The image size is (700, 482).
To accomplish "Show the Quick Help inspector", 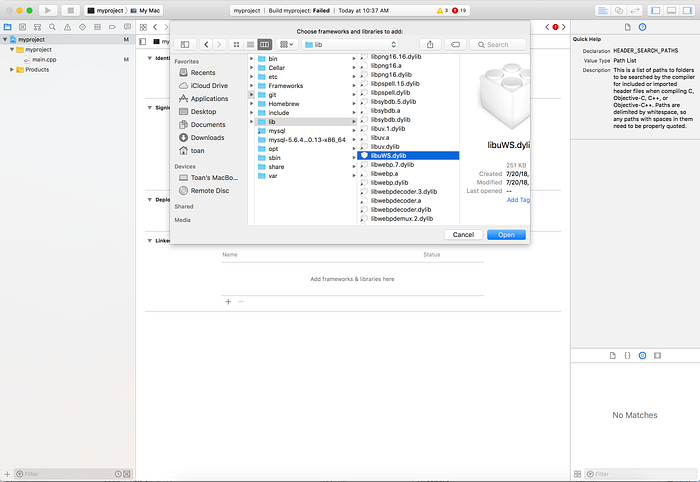I will (x=642, y=27).
